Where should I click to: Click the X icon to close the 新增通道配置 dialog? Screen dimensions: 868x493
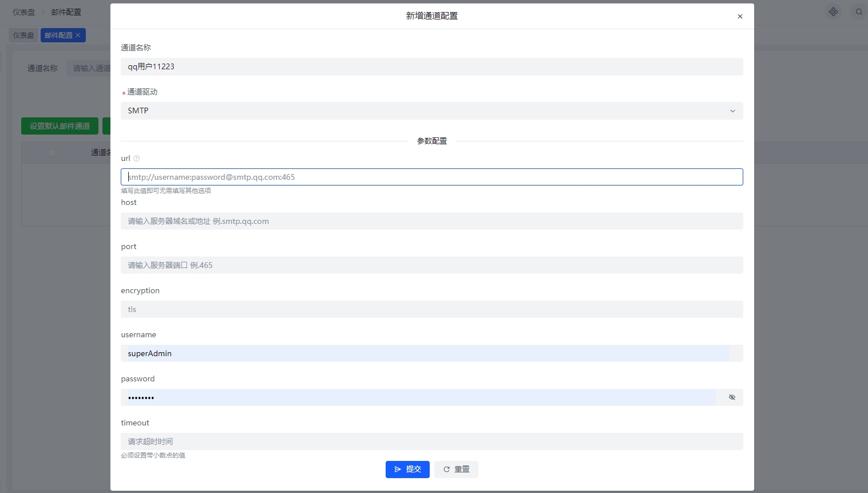coord(740,16)
